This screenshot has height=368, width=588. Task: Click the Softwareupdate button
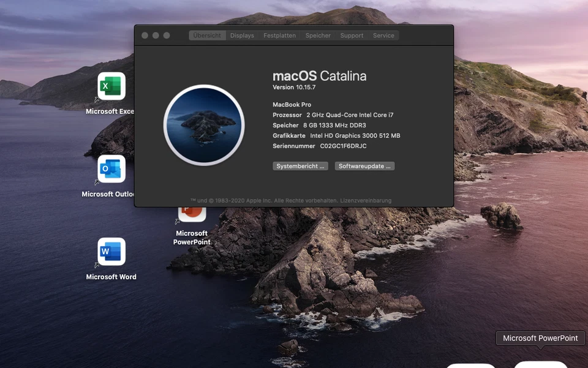click(364, 166)
